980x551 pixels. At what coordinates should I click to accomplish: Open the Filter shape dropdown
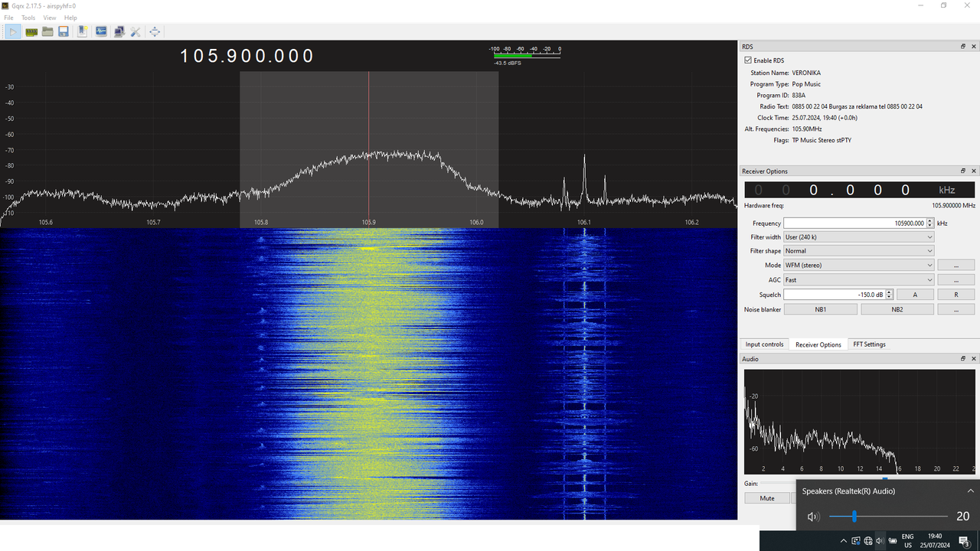pyautogui.click(x=859, y=251)
